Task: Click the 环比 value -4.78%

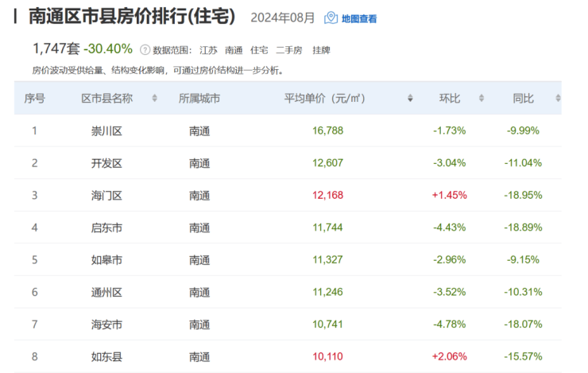Action: (449, 324)
